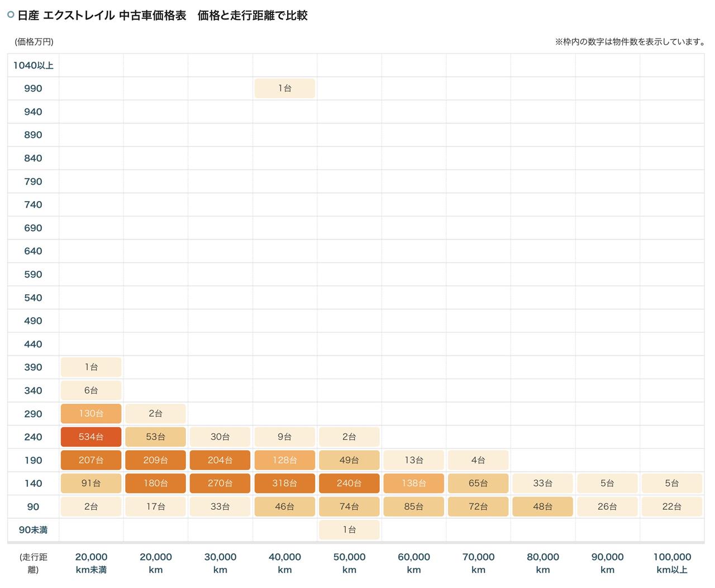The height and width of the screenshot is (588, 715).
Task: Open the 1台 cell in the 390 price row
Action: click(91, 367)
